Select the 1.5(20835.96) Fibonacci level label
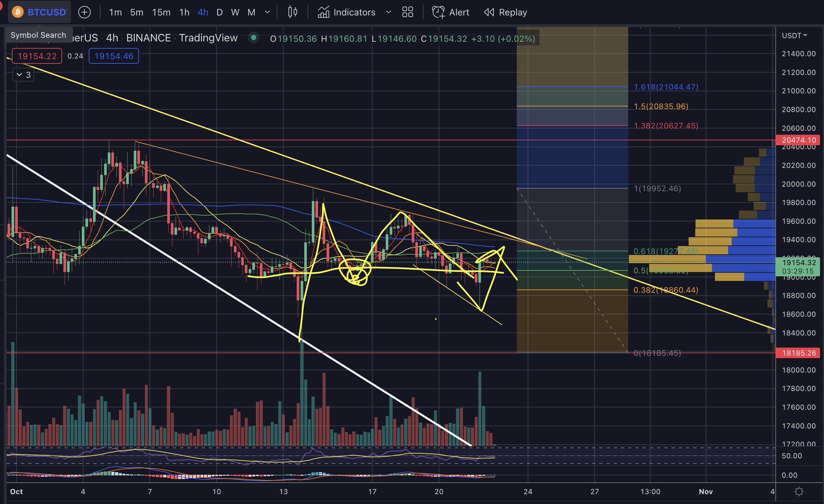 661,106
